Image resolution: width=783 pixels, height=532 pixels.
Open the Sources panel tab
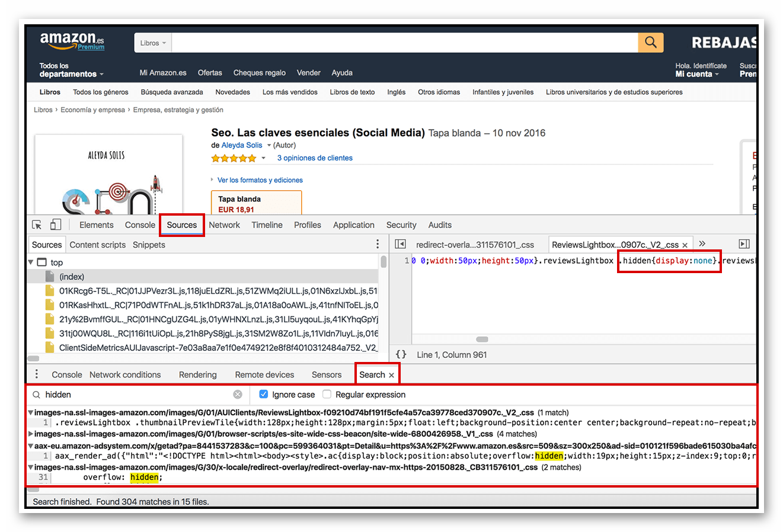click(x=181, y=225)
